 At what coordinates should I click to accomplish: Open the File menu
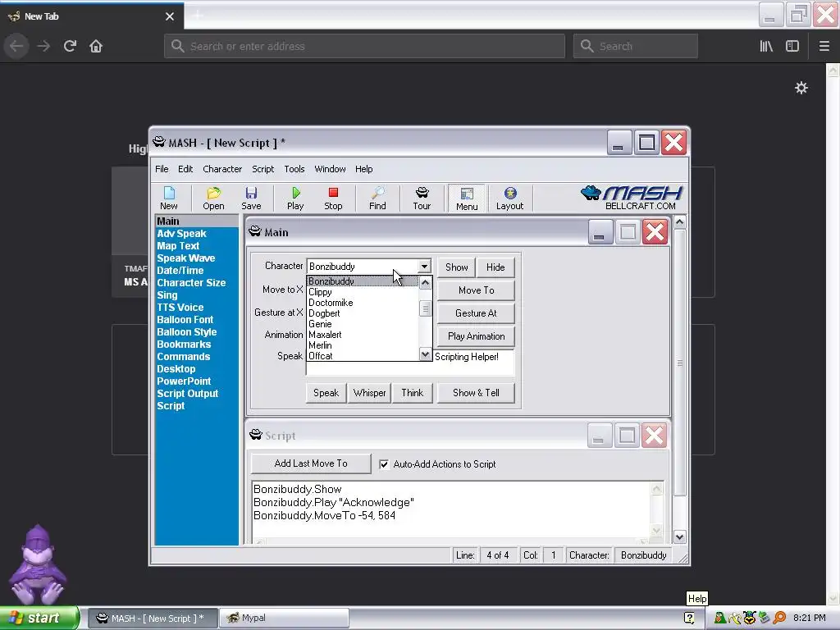[x=162, y=169]
